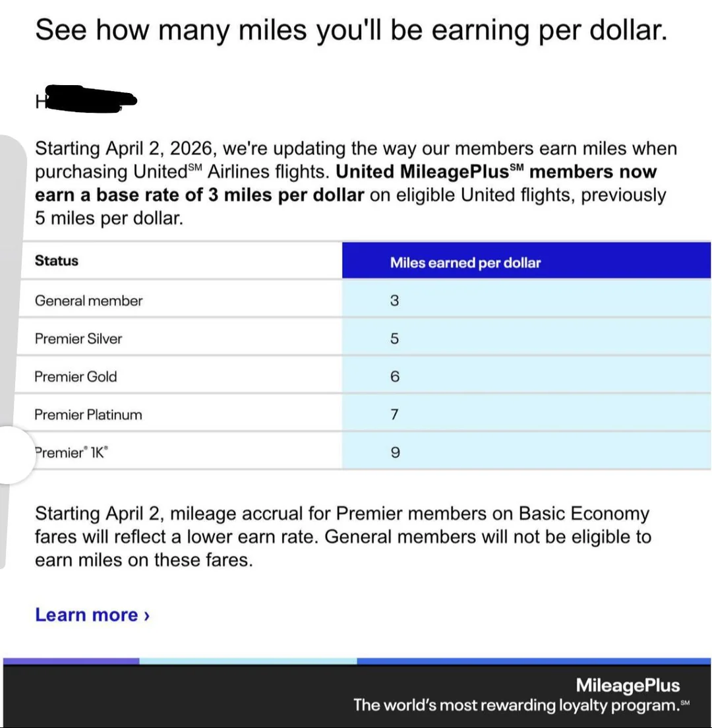Select the Miles earned per dollar header

coord(465,262)
